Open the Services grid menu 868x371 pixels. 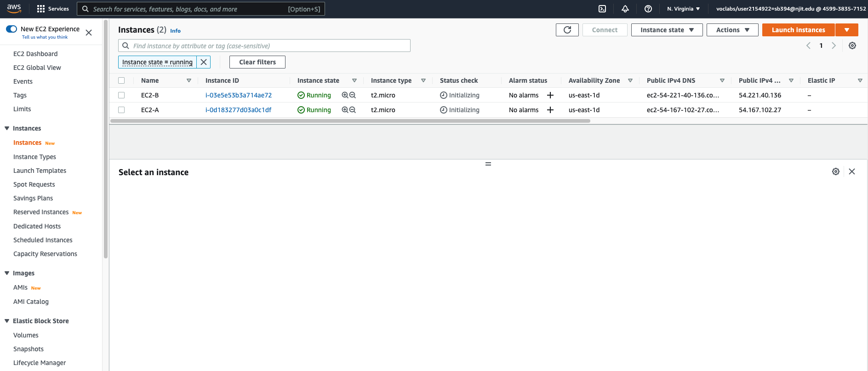point(52,9)
